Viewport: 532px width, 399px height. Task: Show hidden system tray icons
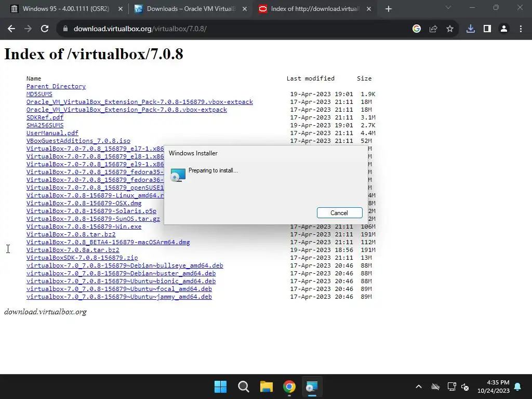point(419,387)
